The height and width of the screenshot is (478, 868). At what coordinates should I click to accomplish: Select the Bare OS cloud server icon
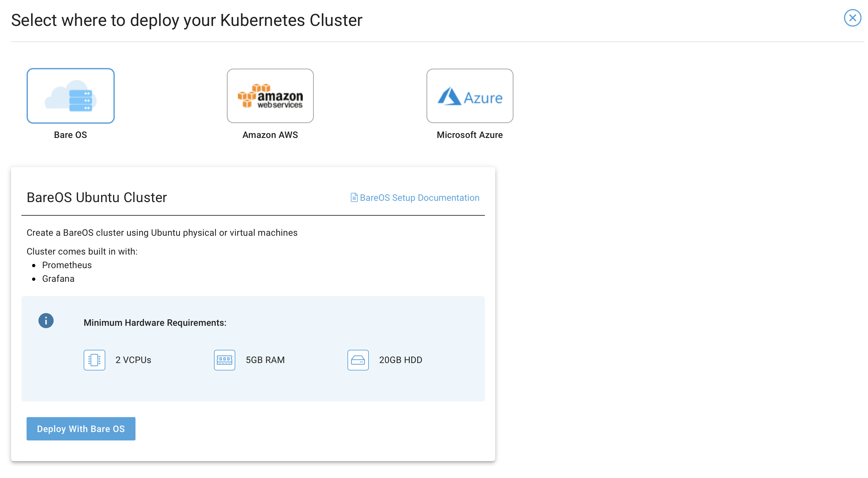pos(70,96)
